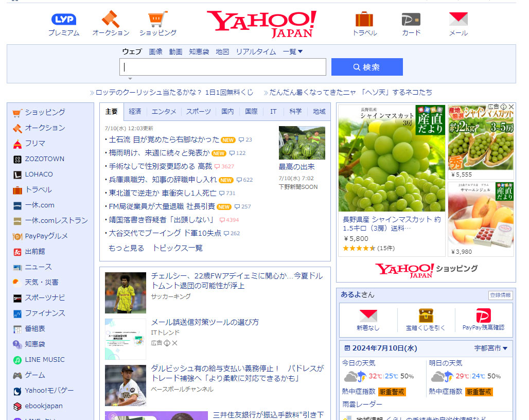Open フリマ icon in sidebar

pos(17,144)
